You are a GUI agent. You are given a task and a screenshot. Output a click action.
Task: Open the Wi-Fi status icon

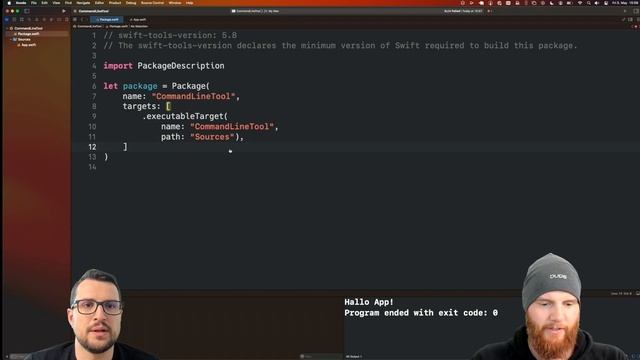[580, 3]
